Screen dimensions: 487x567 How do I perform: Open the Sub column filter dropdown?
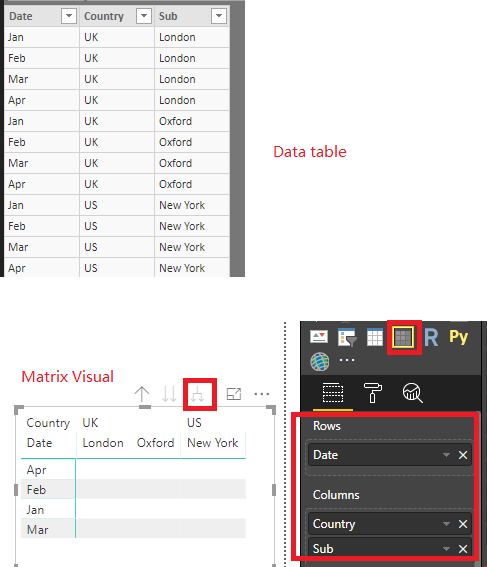pyautogui.click(x=219, y=16)
